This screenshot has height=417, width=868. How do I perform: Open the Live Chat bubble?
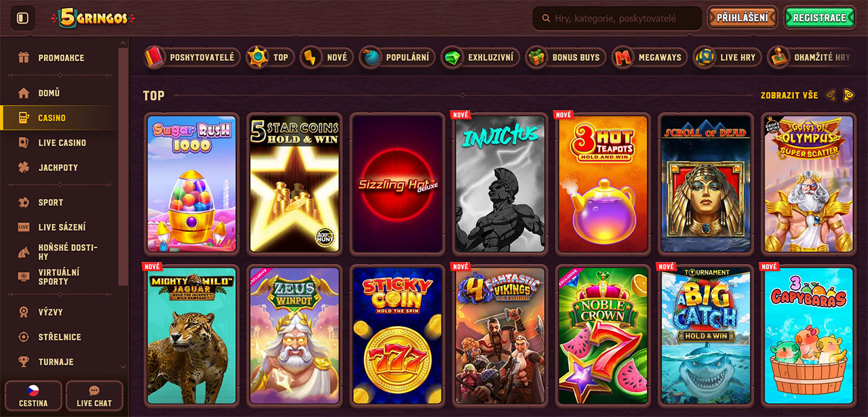tap(94, 396)
